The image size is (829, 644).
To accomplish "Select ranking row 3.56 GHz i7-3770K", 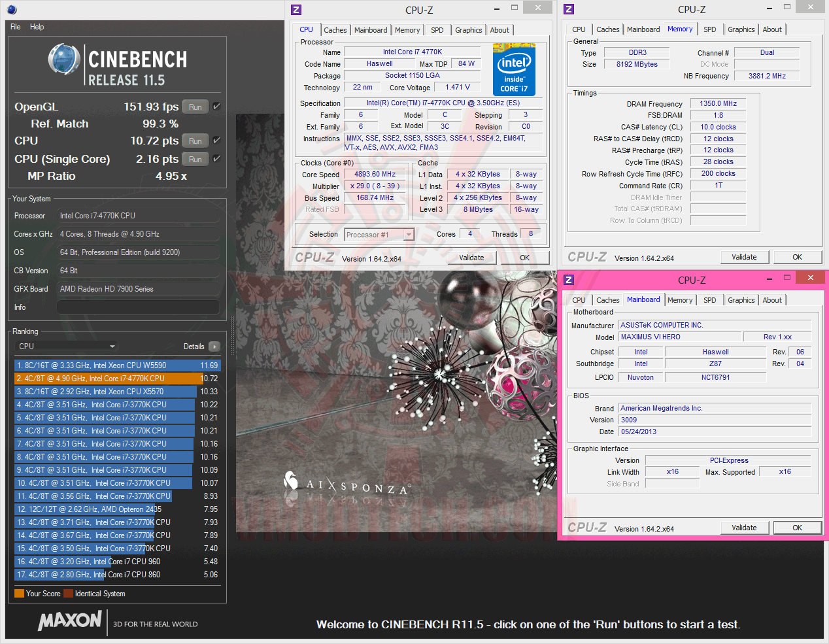I will tap(118, 496).
